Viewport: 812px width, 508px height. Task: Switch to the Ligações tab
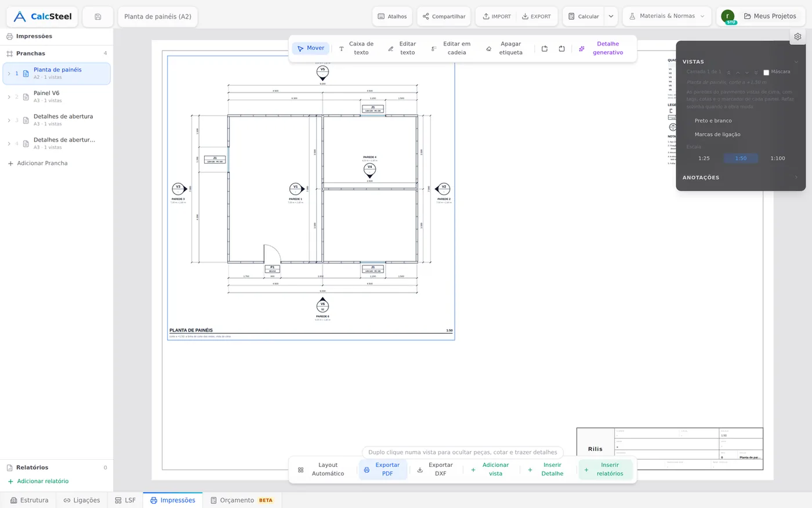[82, 500]
